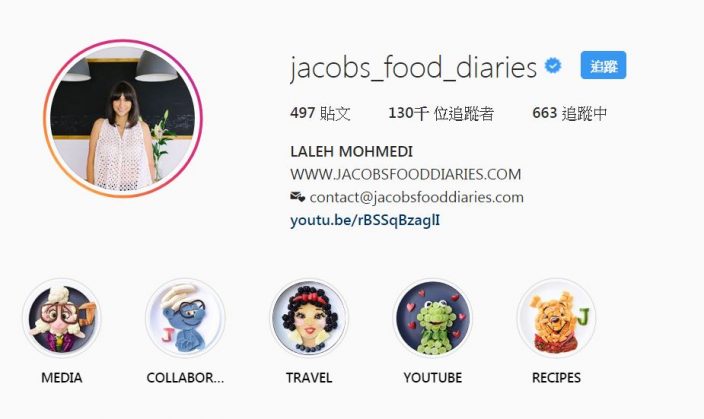Open the COLLABOR... highlight with Smurf image
704x419 pixels.
[185, 318]
